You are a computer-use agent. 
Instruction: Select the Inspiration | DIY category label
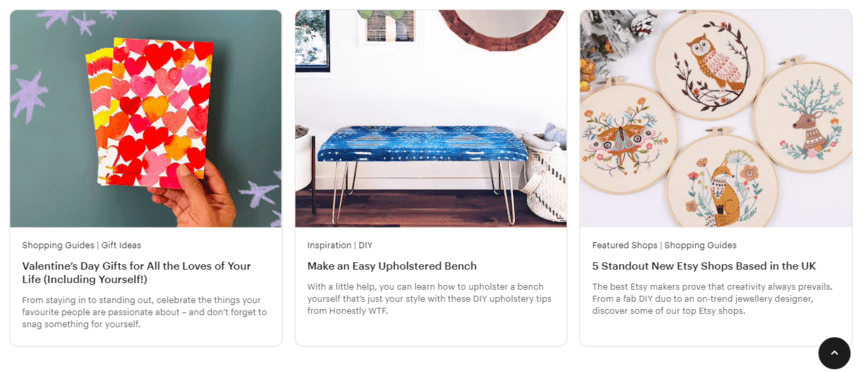340,245
